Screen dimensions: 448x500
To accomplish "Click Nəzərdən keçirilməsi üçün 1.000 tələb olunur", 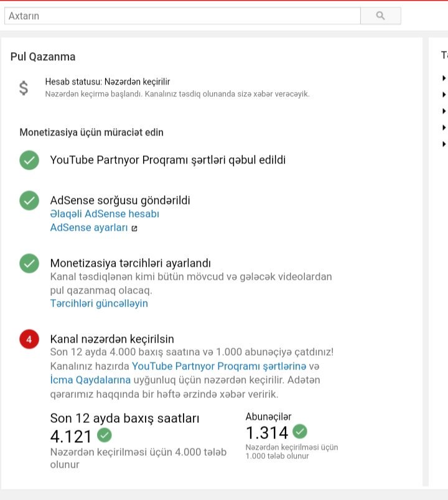I will coord(292,451).
